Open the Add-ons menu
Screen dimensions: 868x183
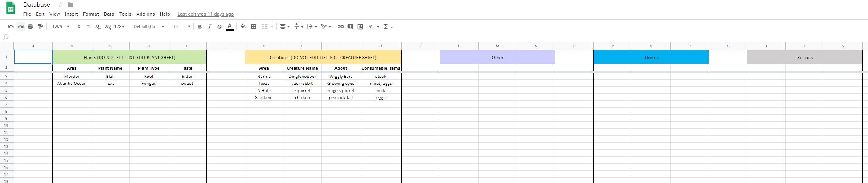click(145, 14)
